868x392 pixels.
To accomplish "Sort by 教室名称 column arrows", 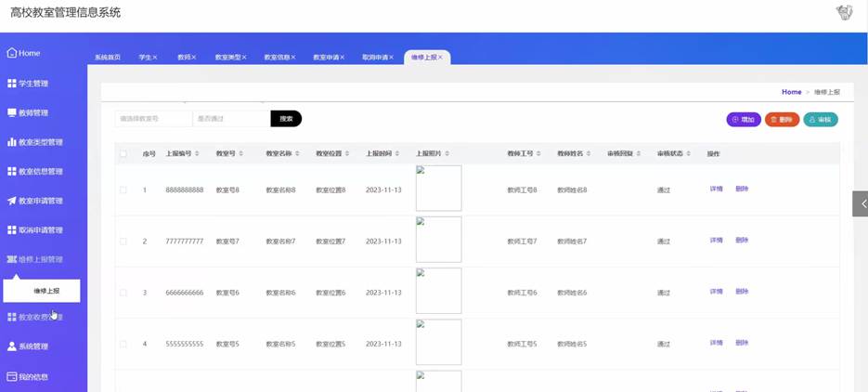I will (297, 153).
